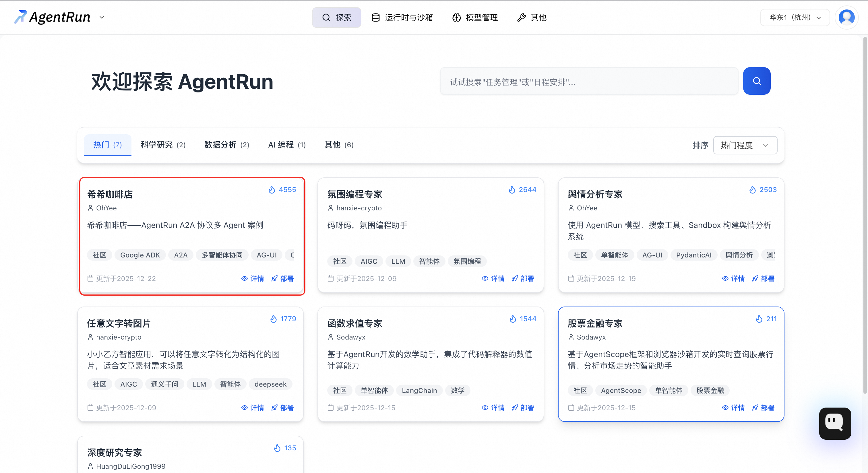Click eye 详情 icon on 舆情分析专家 card
This screenshot has width=868, height=473.
pos(725,279)
